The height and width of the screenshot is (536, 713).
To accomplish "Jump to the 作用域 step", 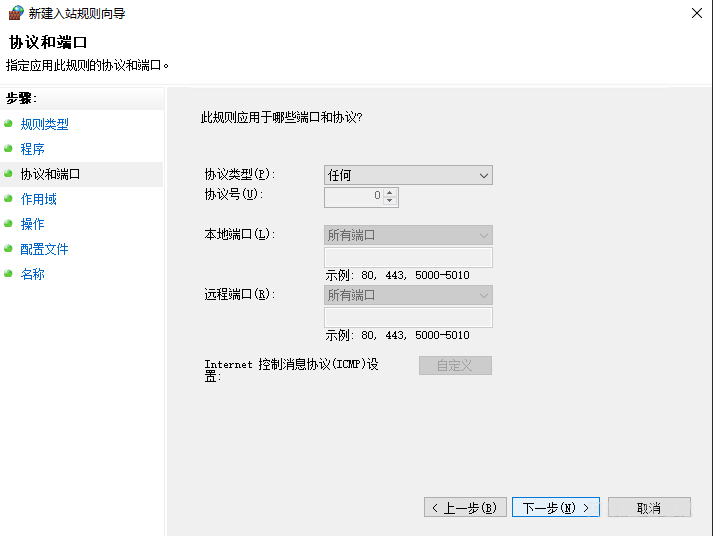I will click(x=39, y=199).
